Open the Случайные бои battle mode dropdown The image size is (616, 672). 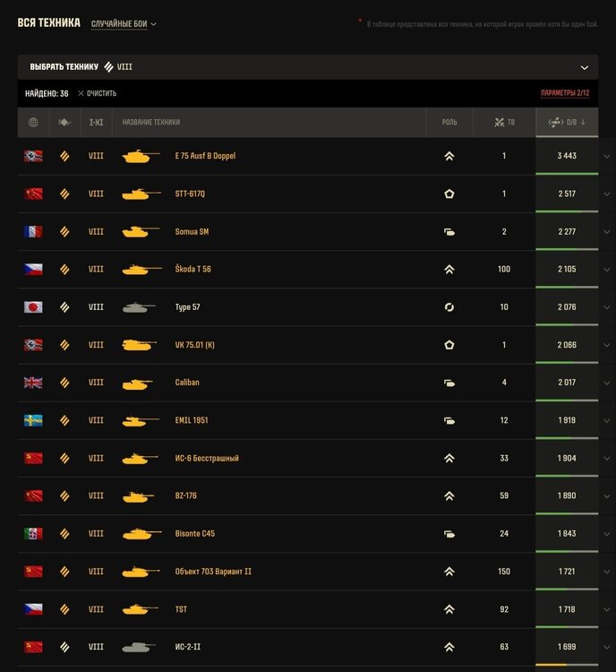point(124,24)
